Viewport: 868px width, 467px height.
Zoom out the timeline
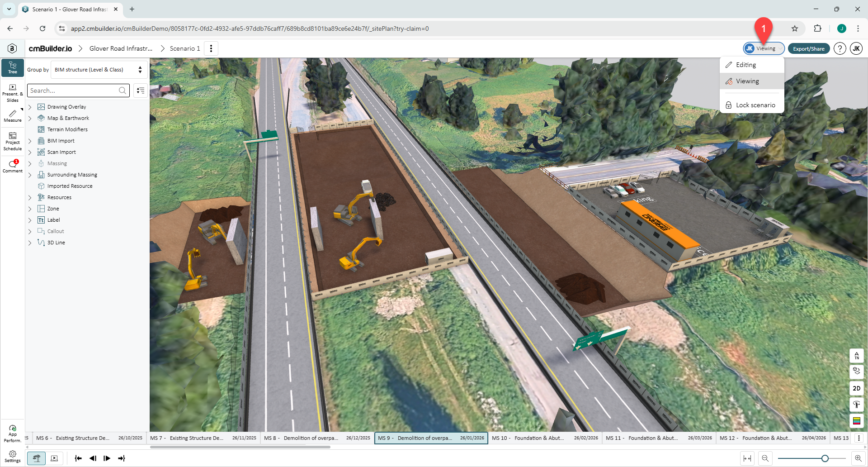765,458
